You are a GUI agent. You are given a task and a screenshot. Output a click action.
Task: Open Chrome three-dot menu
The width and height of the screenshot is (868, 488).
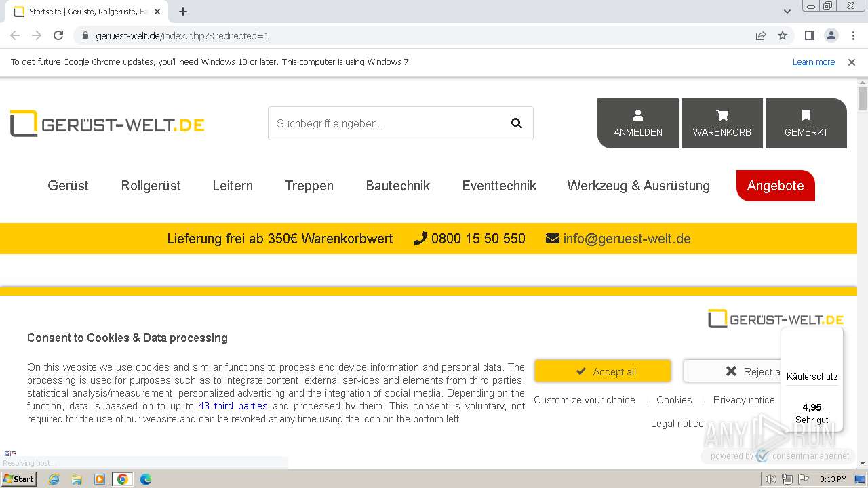click(x=853, y=36)
